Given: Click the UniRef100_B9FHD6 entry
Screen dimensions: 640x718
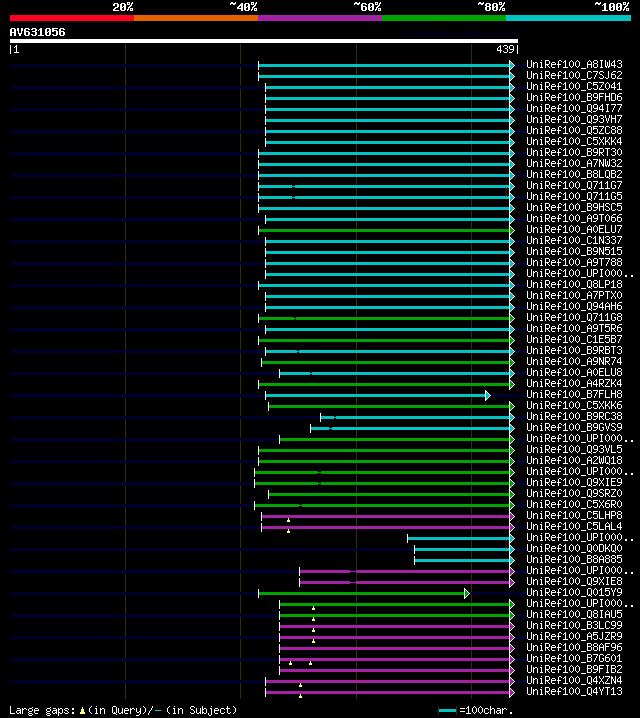Looking at the screenshot, I should 574,98.
